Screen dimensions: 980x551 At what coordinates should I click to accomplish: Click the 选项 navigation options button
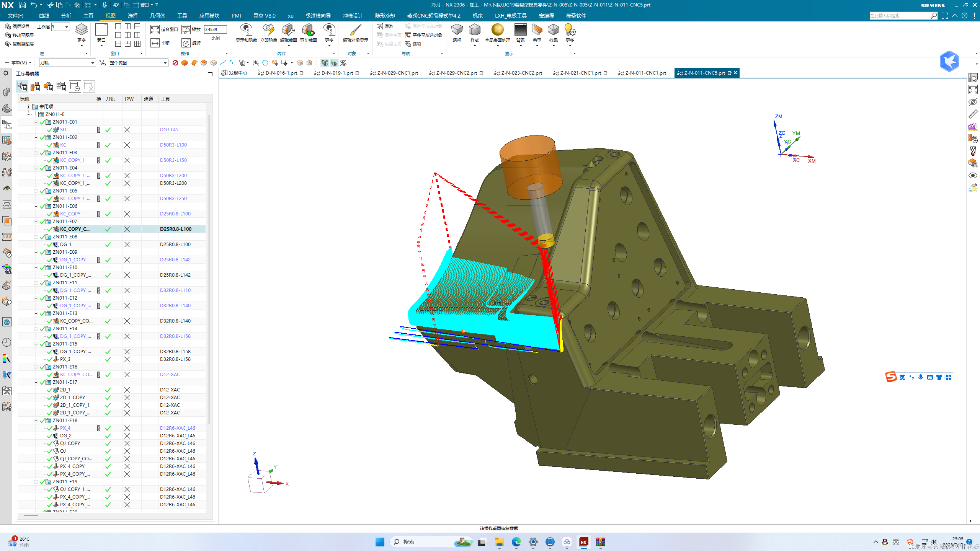tap(413, 44)
